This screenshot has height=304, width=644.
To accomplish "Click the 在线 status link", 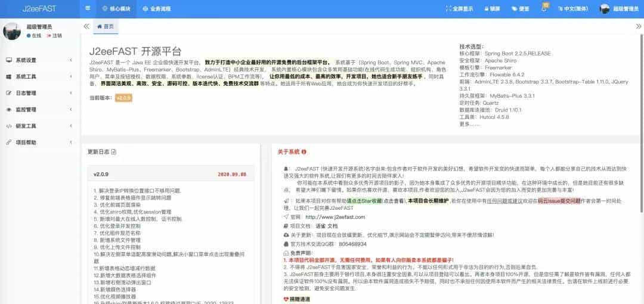I will (x=35, y=36).
